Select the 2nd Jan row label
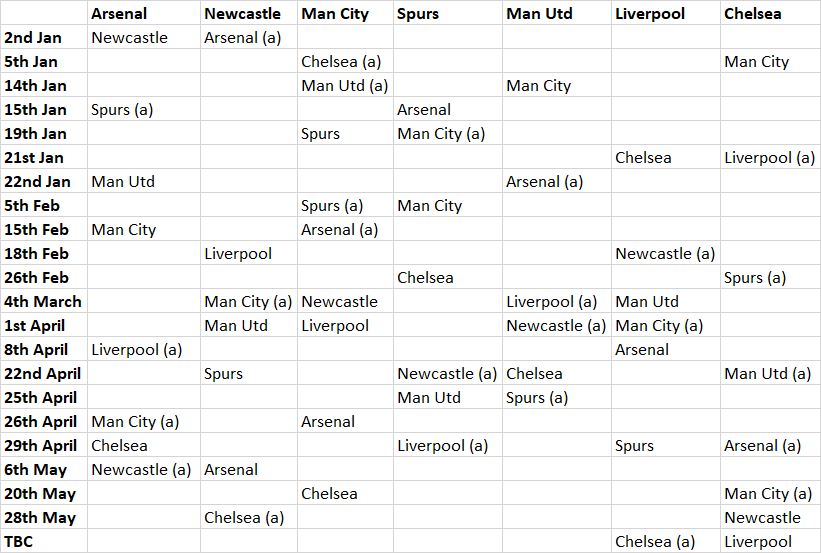Image resolution: width=821 pixels, height=553 pixels. [44, 38]
